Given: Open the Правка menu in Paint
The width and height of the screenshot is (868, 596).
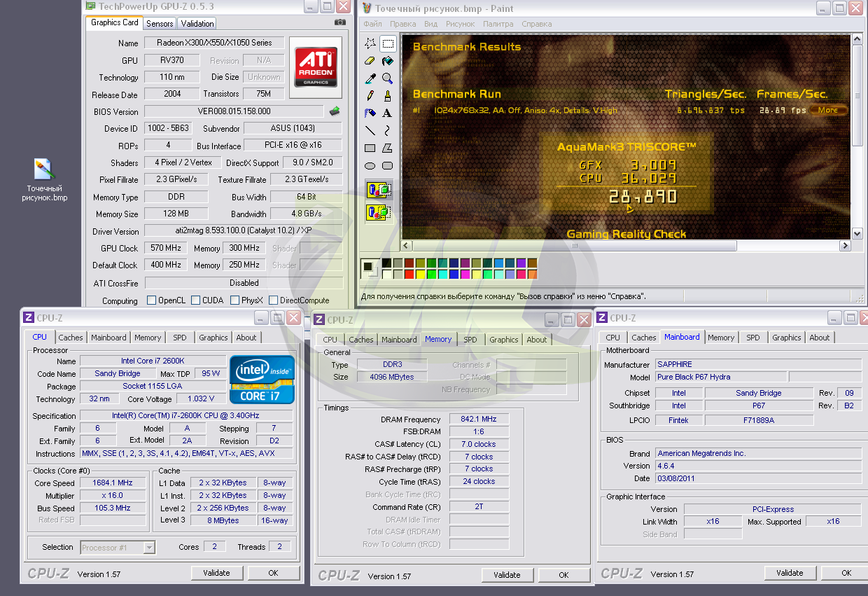Looking at the screenshot, I should (x=402, y=24).
